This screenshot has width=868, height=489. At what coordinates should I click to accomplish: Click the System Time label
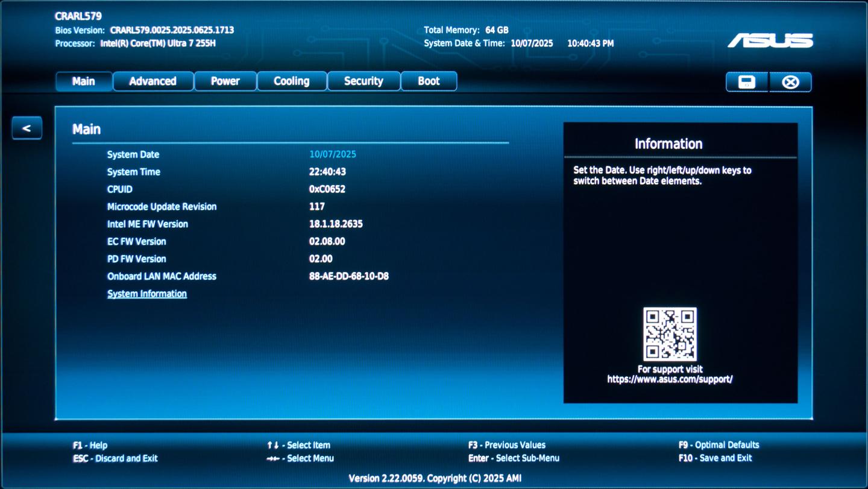pos(134,172)
